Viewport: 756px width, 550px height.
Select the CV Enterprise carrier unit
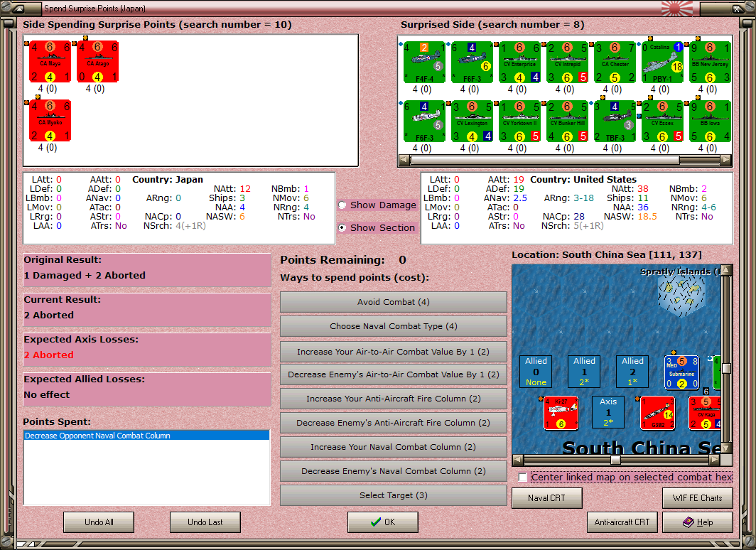(520, 63)
